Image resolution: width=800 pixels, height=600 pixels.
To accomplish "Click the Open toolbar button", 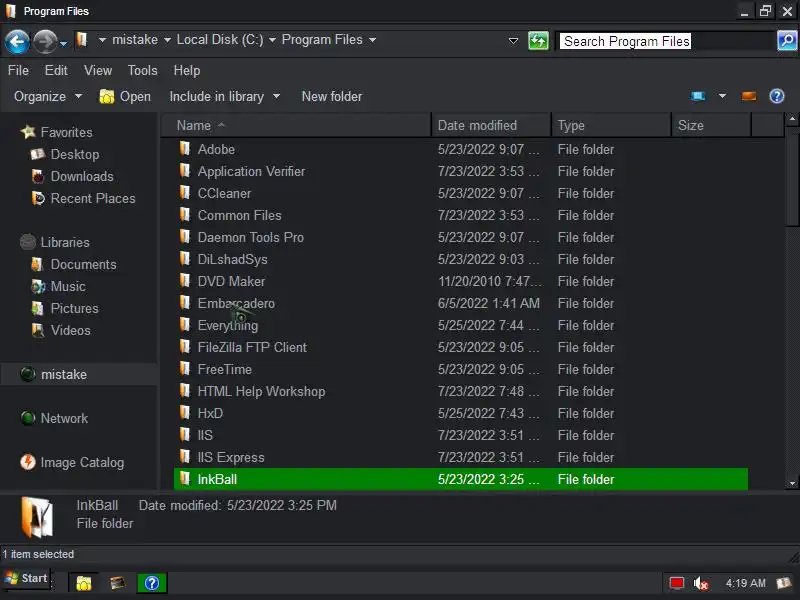I will point(125,96).
